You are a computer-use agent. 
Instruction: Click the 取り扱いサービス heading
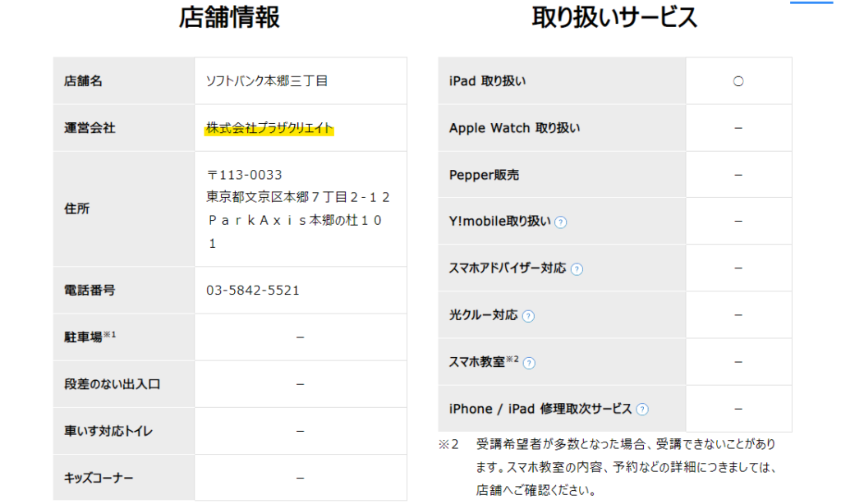point(614,16)
